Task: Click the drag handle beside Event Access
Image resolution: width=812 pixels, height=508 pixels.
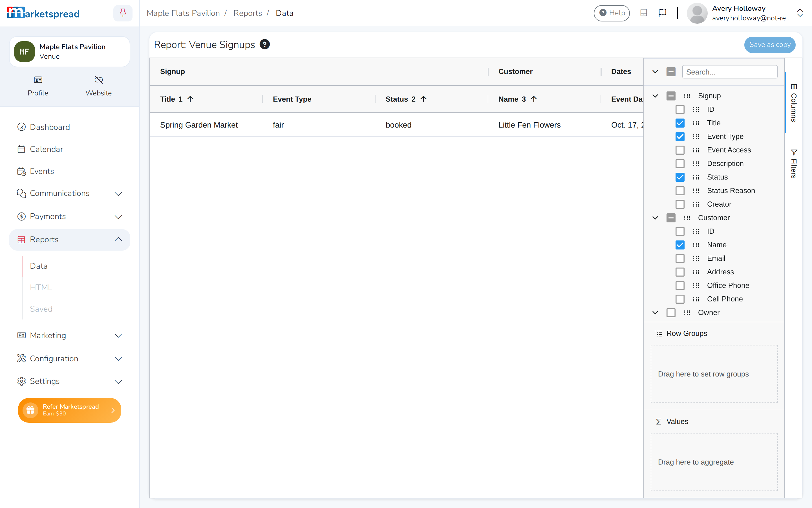Action: [x=696, y=150]
